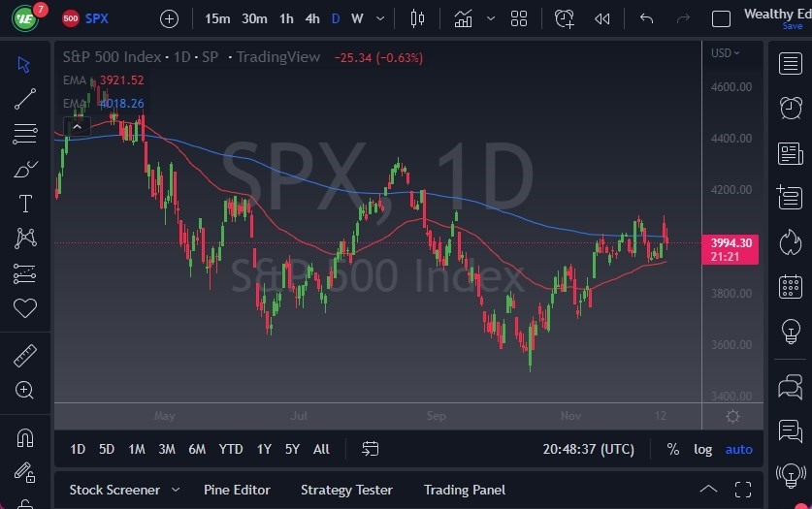Set the date range to 1M

(x=137, y=449)
